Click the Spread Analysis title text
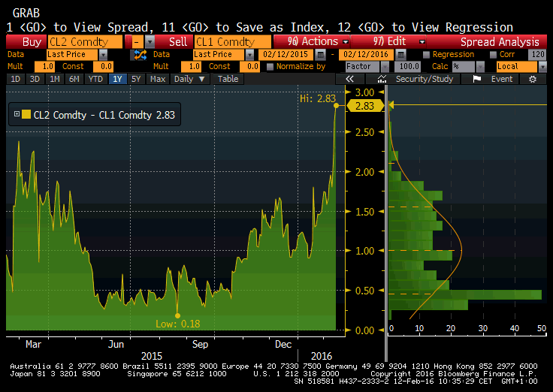 500,42
